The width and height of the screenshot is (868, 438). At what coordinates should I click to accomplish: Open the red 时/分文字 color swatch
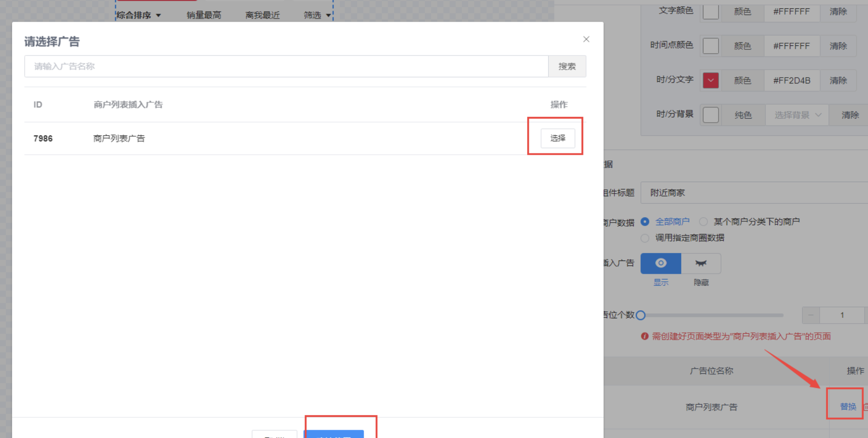pyautogui.click(x=711, y=80)
